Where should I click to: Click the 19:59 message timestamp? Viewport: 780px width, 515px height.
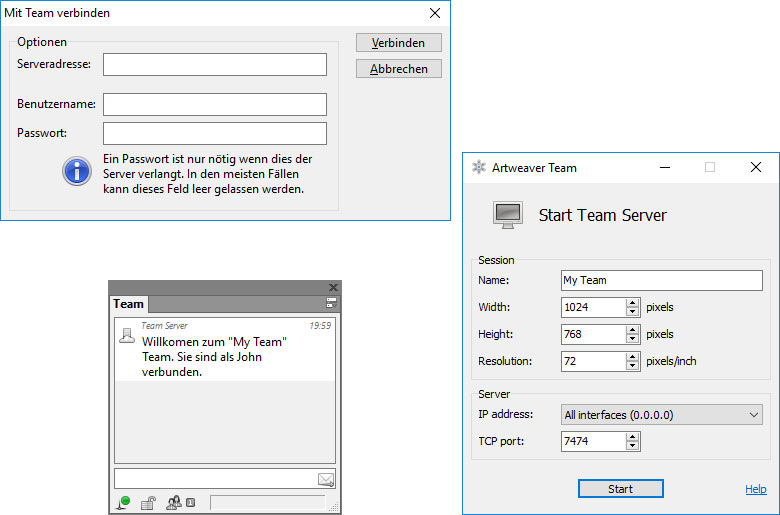320,325
